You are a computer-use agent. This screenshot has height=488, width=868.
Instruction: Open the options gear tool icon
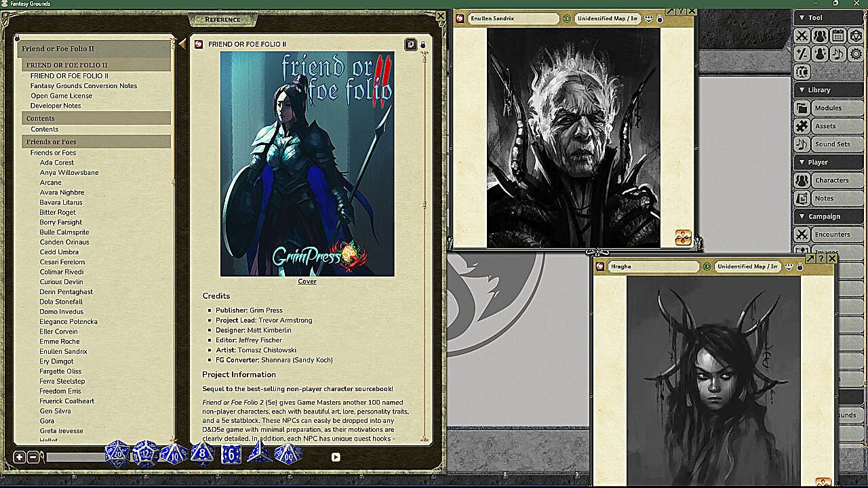856,54
